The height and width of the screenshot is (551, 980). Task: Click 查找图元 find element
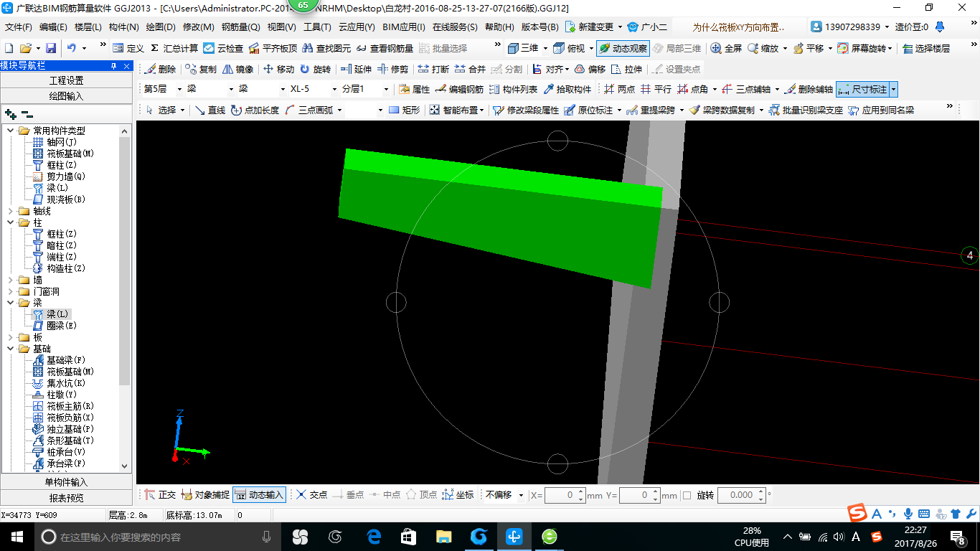[326, 48]
